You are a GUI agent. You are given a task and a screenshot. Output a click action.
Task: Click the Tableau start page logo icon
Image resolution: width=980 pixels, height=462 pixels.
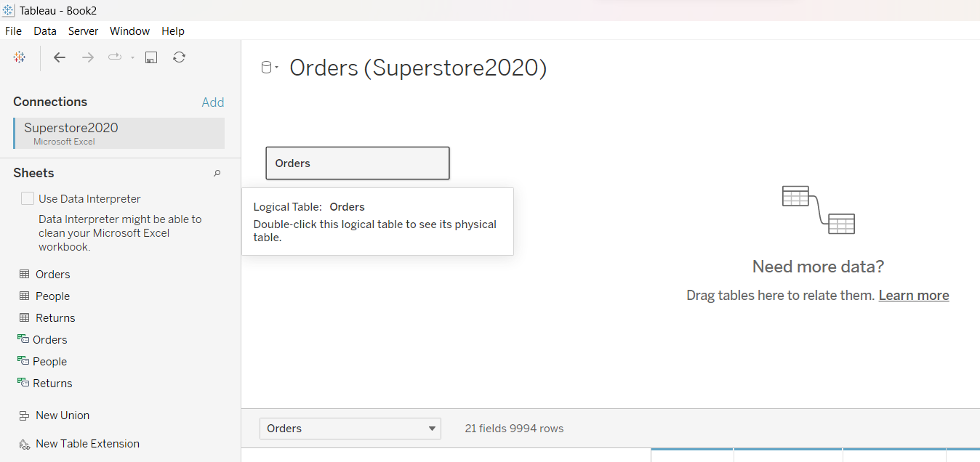click(x=20, y=57)
